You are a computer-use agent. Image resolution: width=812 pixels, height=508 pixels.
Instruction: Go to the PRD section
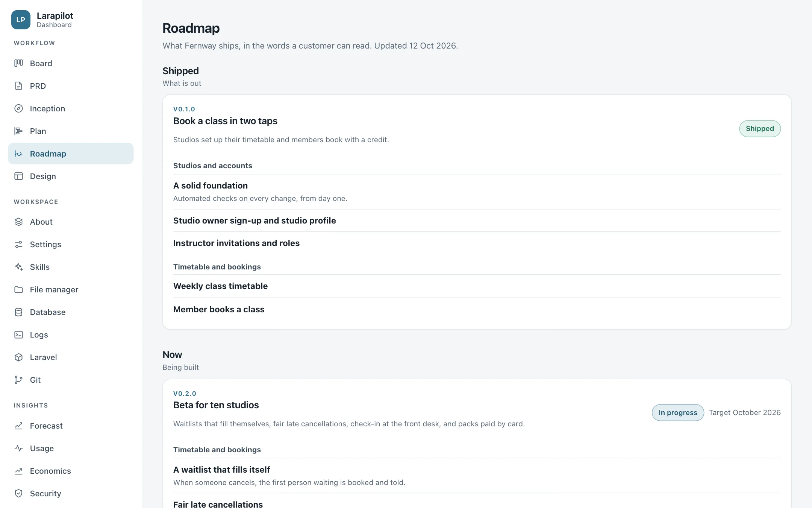pyautogui.click(x=71, y=86)
